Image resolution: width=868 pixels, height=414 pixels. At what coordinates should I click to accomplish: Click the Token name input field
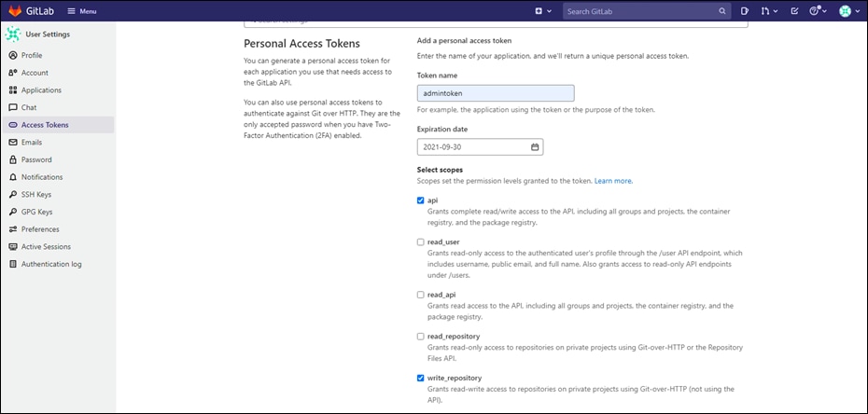click(495, 93)
